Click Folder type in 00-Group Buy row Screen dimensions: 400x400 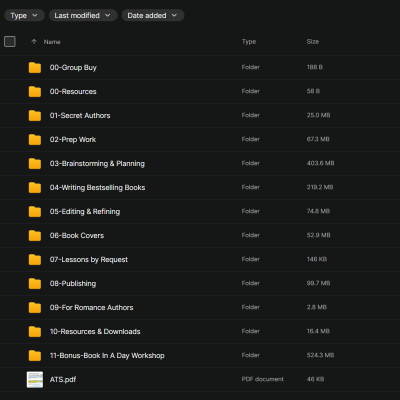pyautogui.click(x=251, y=67)
